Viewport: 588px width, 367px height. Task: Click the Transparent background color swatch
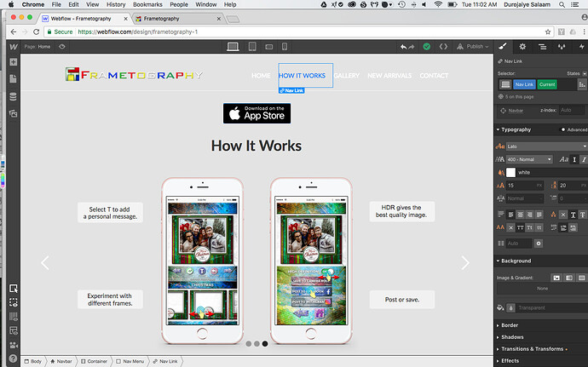510,307
